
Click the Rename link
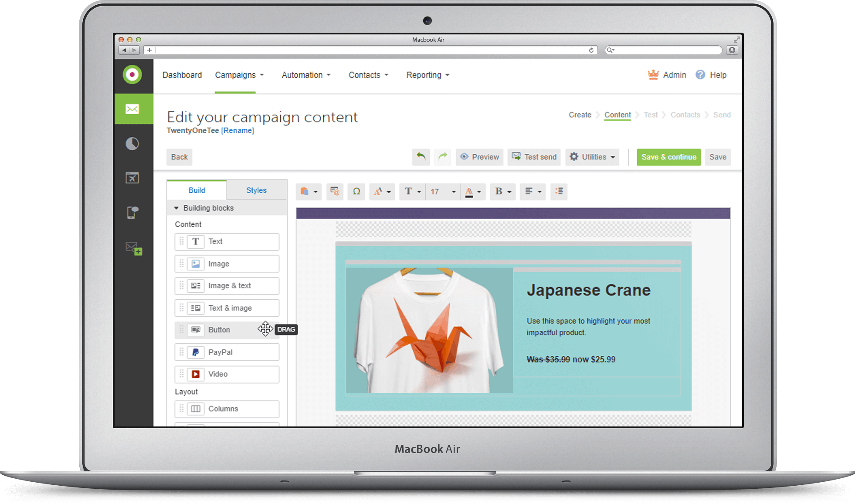pyautogui.click(x=237, y=131)
